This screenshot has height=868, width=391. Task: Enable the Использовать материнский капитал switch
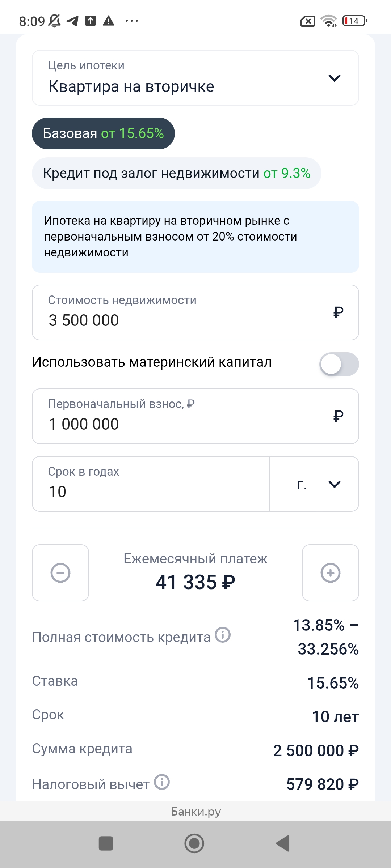(339, 364)
